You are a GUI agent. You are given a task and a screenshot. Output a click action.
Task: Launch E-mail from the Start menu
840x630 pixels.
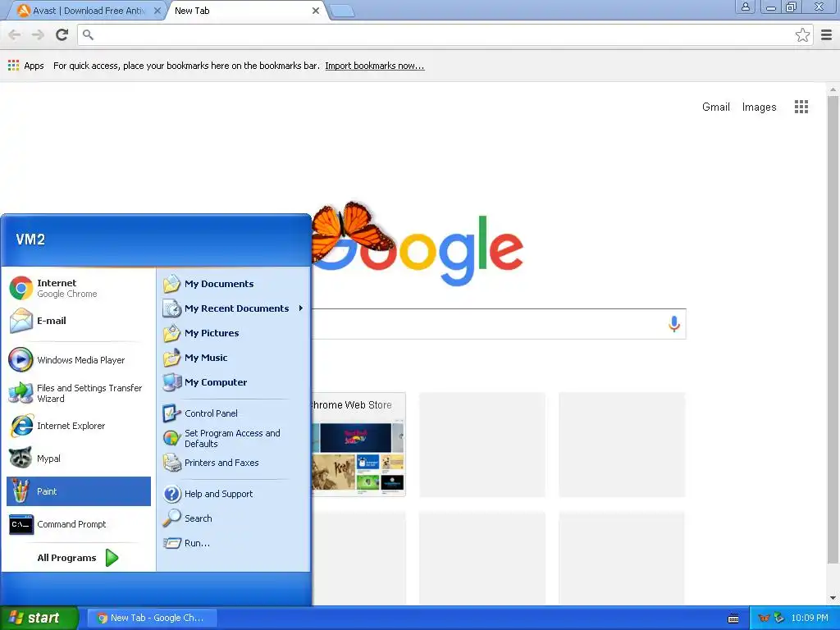coord(79,321)
